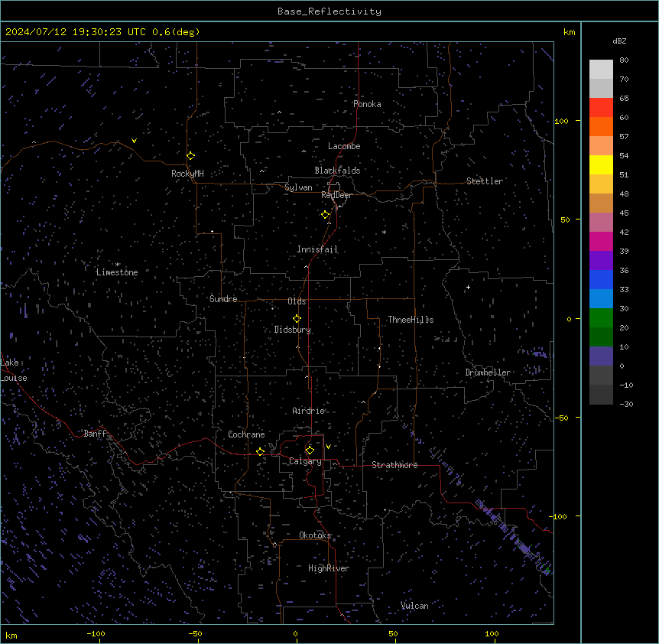This screenshot has height=644, width=659.
Task: Click the ThreeHills label
Action: [411, 320]
